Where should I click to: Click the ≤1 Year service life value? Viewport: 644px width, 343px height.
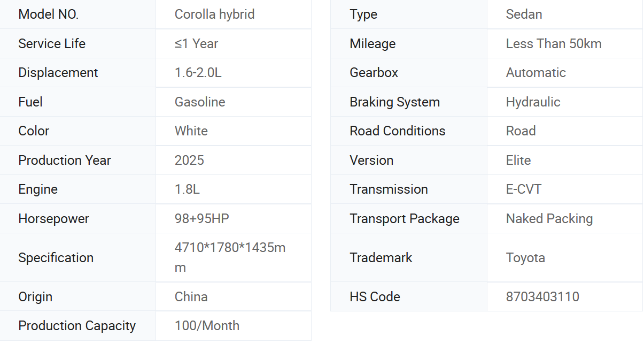click(196, 44)
